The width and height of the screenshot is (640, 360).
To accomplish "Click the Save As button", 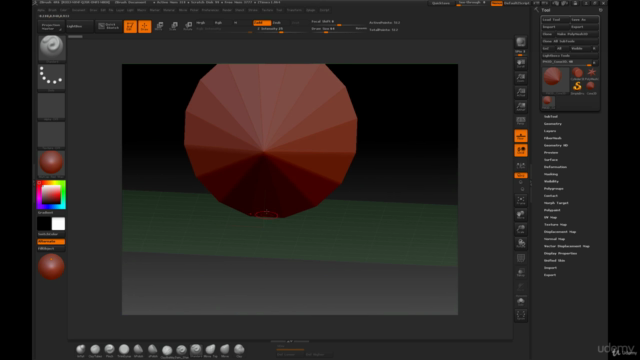I will 584,20.
